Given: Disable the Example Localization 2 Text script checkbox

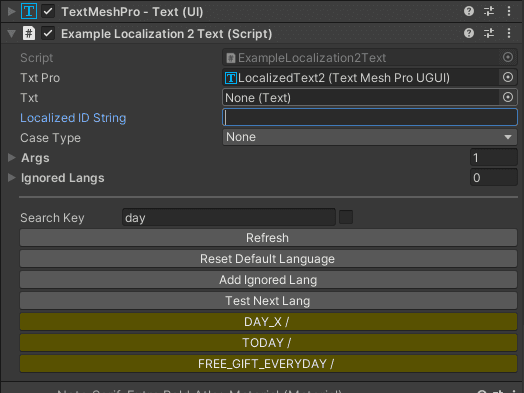Looking at the screenshot, I should tap(48, 33).
